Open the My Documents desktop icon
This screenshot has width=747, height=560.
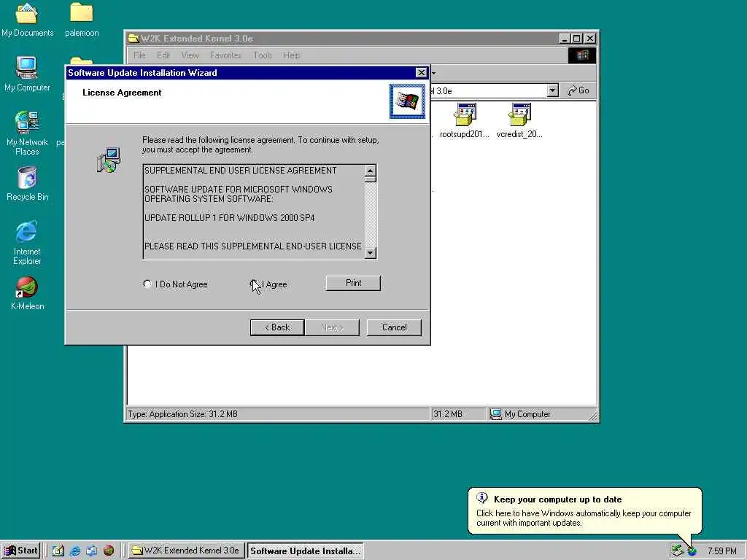tap(27, 20)
